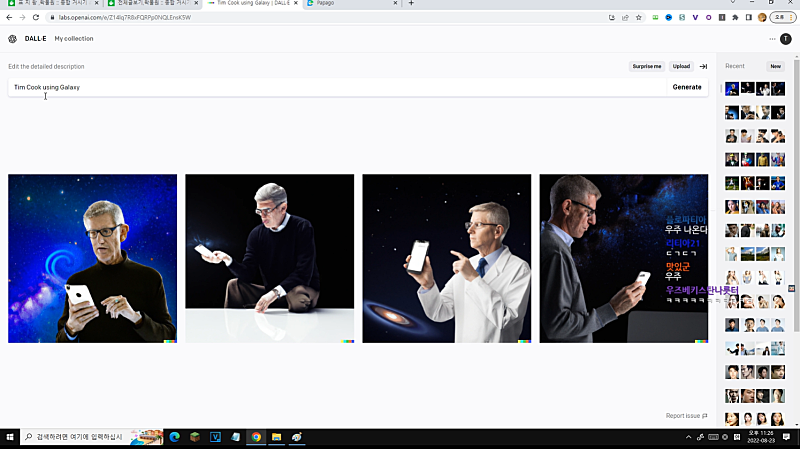Click the Report issue link

(686, 416)
